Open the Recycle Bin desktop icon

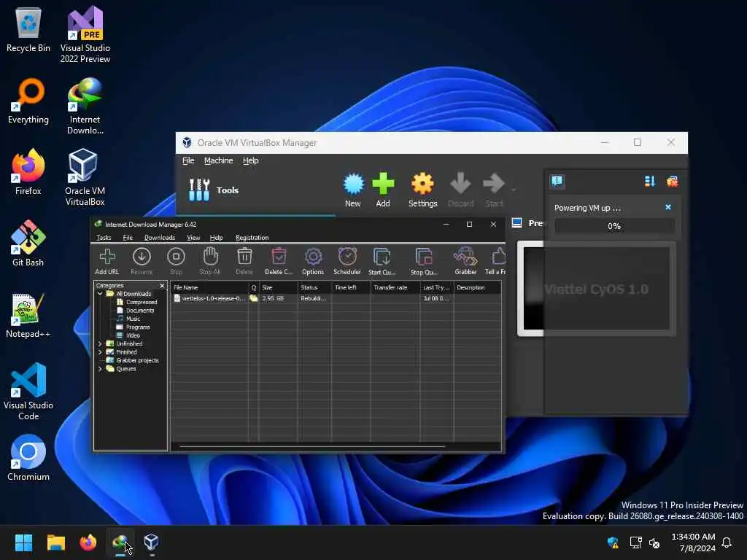click(28, 29)
